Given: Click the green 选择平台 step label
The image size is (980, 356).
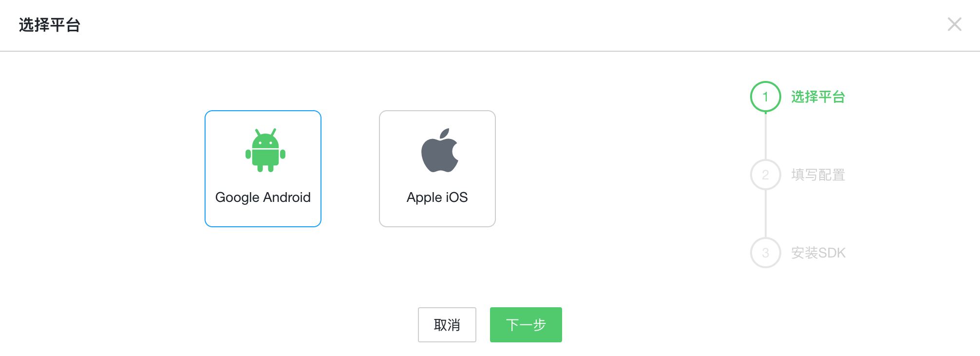Looking at the screenshot, I should pyautogui.click(x=818, y=97).
